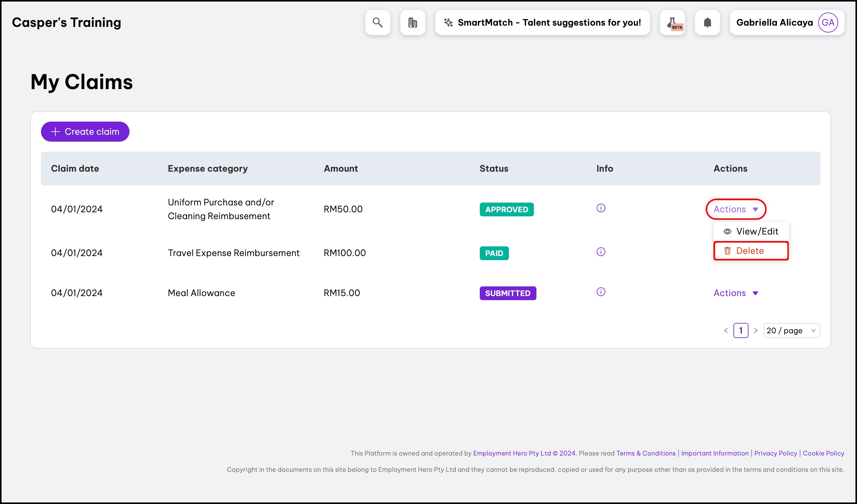This screenshot has width=857, height=504.
Task: Click the Expense category column header
Action: pyautogui.click(x=208, y=169)
